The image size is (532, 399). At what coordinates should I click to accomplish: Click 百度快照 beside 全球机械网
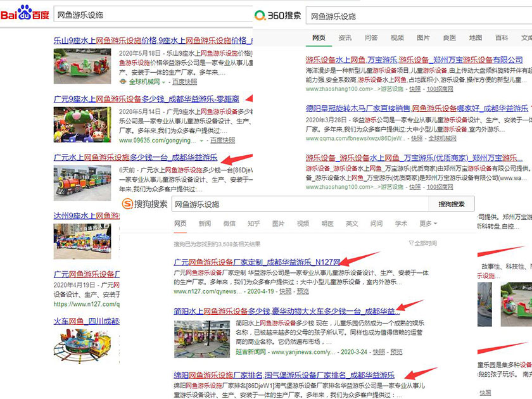coord(184,82)
